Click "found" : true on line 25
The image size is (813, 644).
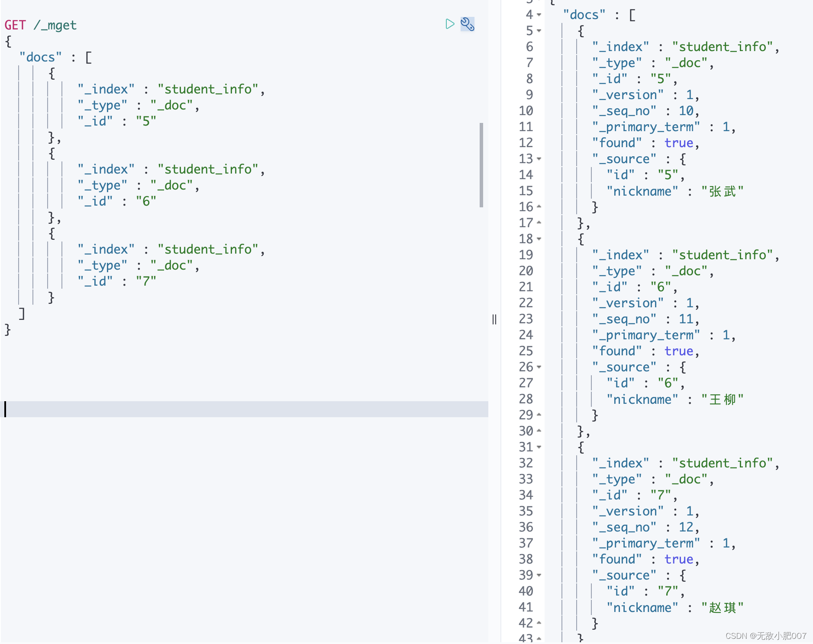646,351
